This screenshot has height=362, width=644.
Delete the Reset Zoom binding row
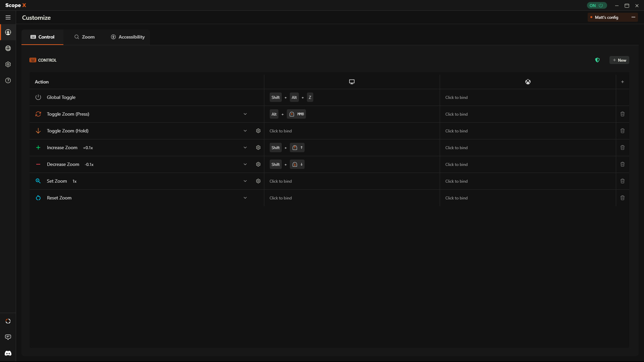click(x=623, y=198)
